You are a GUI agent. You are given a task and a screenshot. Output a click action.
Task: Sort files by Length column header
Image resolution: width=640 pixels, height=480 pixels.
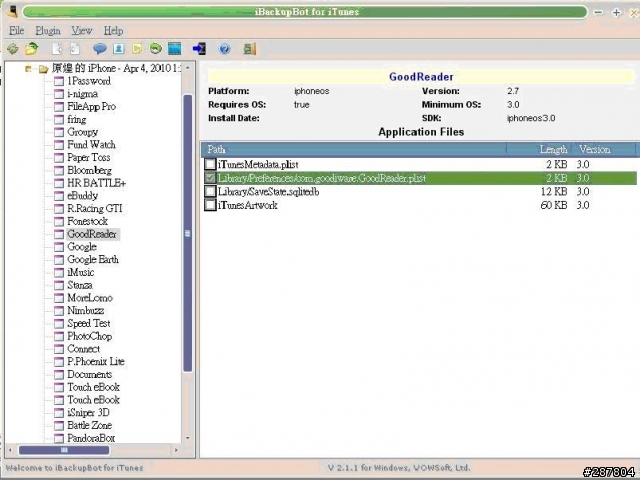point(540,149)
